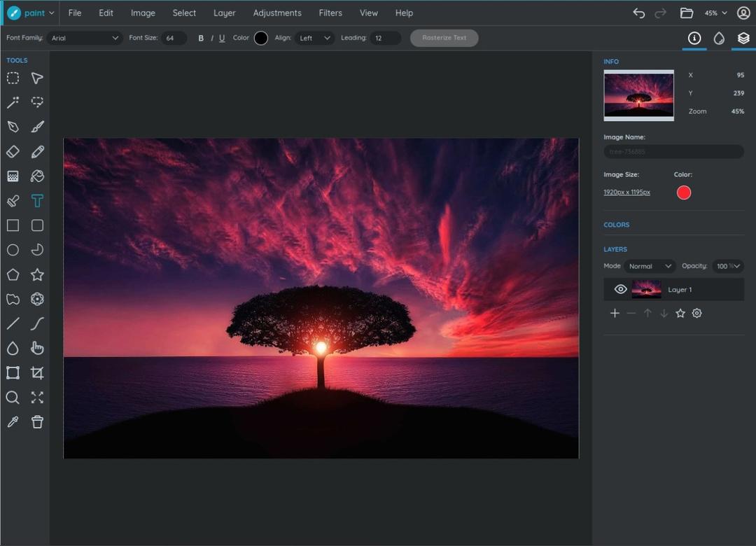Select the Magic Wand tool
This screenshot has width=756, height=546.
(13, 102)
